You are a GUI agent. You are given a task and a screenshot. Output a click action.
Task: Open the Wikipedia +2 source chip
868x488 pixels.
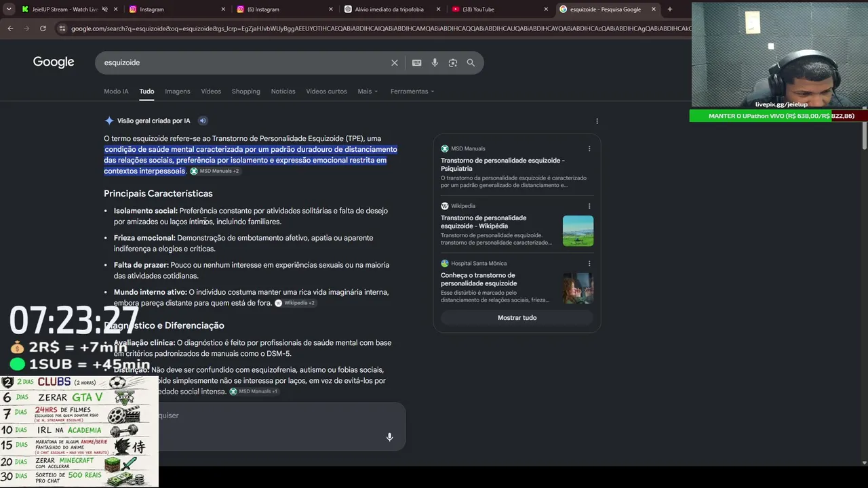[295, 303]
